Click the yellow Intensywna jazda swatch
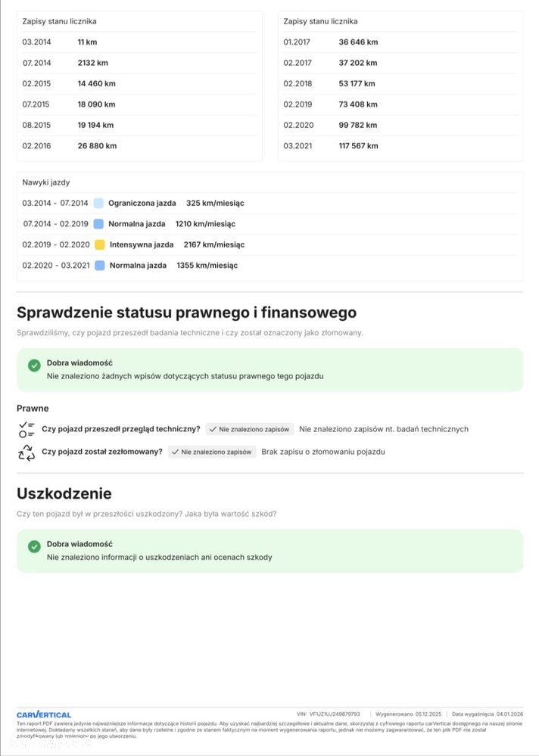 click(100, 244)
